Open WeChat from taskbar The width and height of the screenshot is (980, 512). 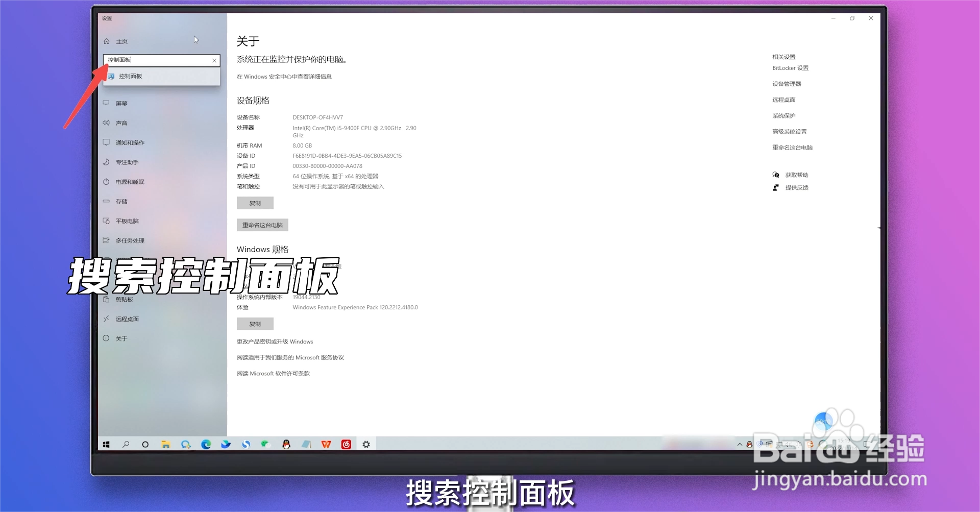point(266,445)
